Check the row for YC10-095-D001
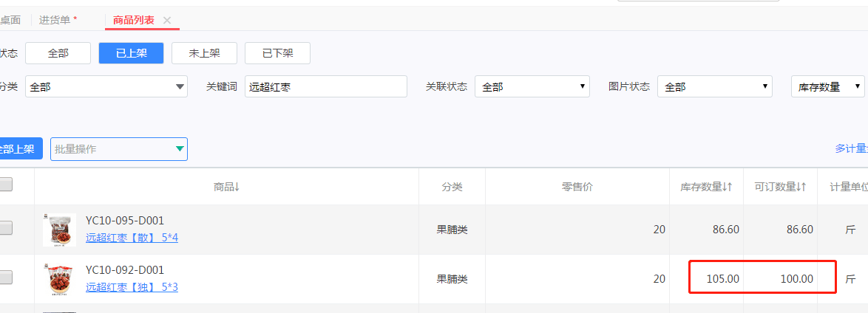Viewport: 868px width, 313px height. click(x=5, y=228)
